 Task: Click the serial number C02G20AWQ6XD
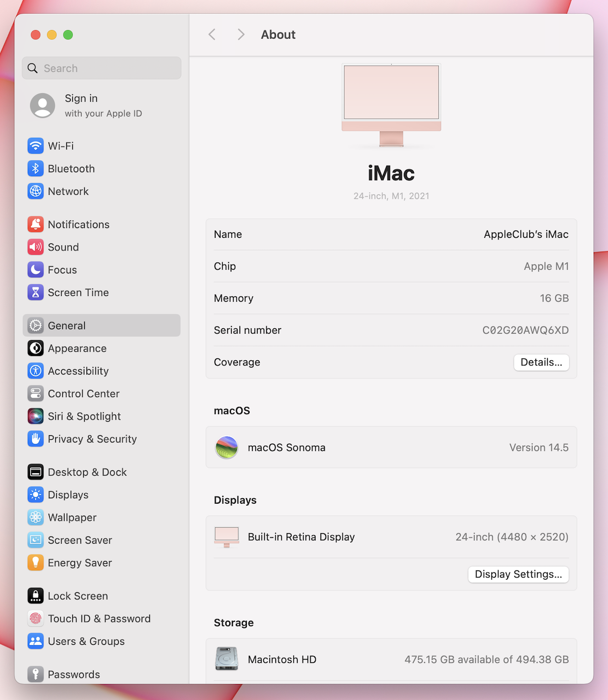525,330
